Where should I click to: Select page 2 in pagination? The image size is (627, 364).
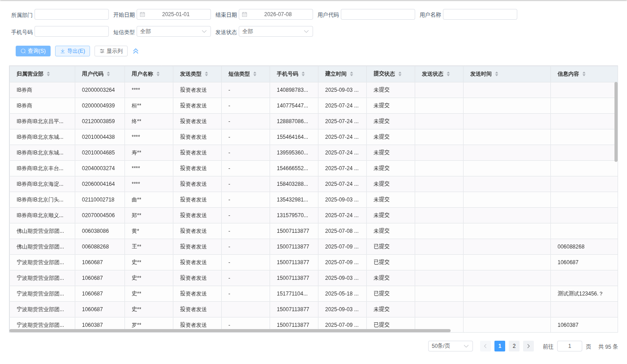[514, 346]
